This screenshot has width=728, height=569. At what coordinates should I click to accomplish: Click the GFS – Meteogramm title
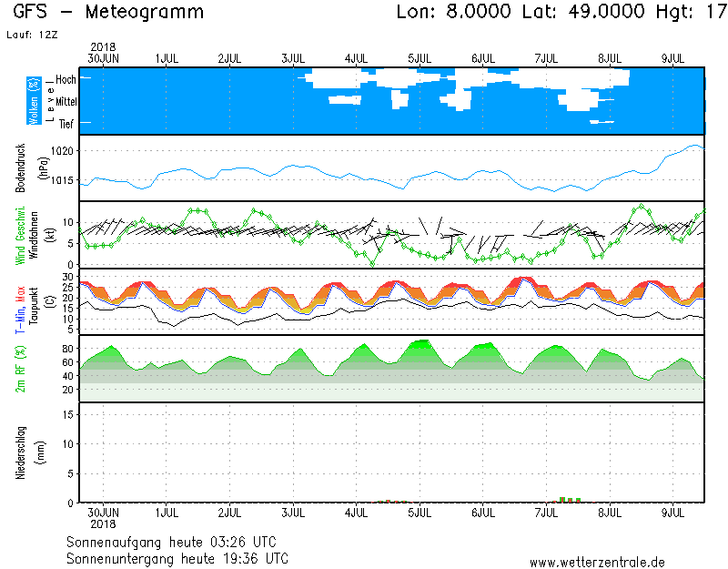(x=109, y=13)
